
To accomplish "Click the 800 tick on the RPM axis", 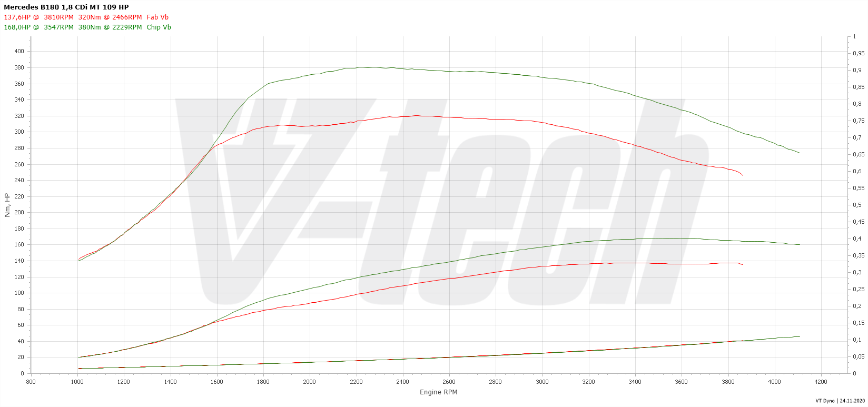I will point(31,382).
